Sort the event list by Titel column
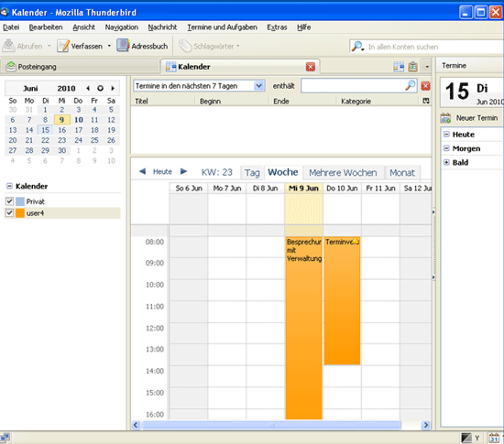 coord(163,101)
